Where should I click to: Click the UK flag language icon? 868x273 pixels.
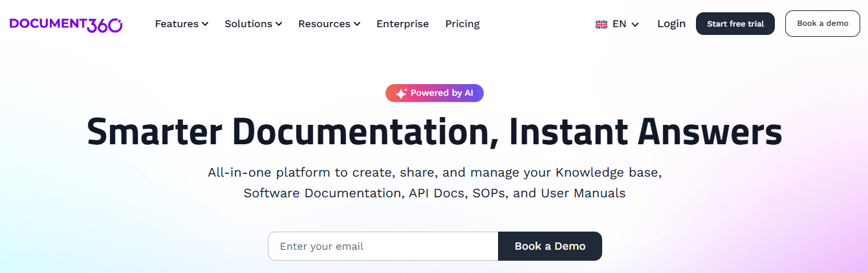(602, 24)
